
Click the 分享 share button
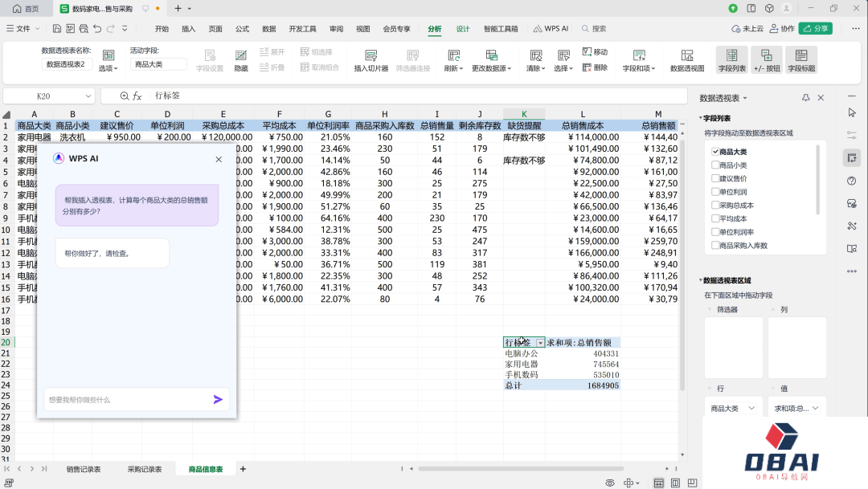click(816, 28)
